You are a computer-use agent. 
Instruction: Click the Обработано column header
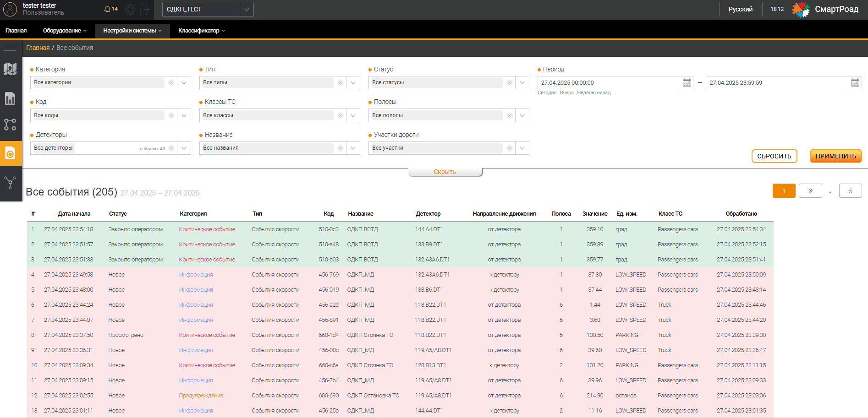(x=741, y=214)
